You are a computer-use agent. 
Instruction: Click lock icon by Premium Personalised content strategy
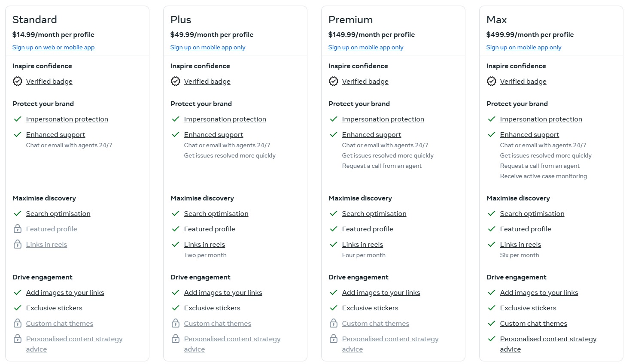click(x=334, y=339)
